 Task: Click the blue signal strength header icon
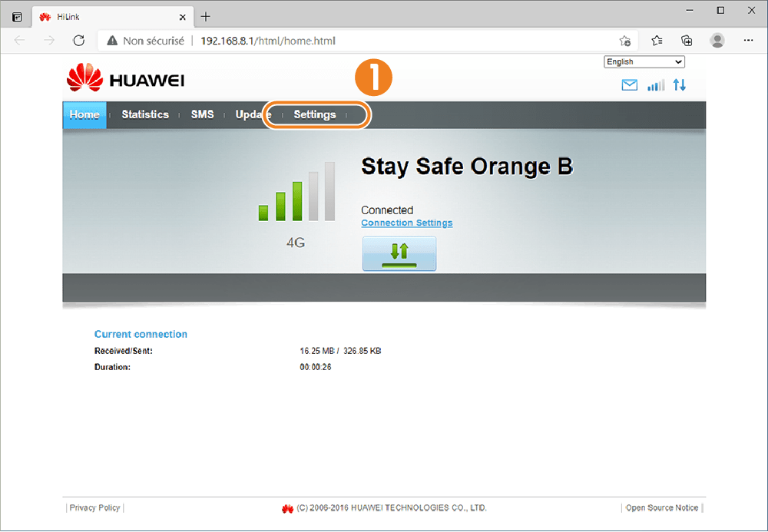[656, 85]
